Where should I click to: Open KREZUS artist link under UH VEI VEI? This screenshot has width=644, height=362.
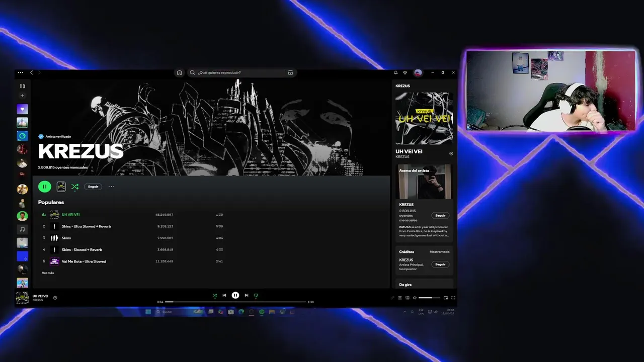403,157
